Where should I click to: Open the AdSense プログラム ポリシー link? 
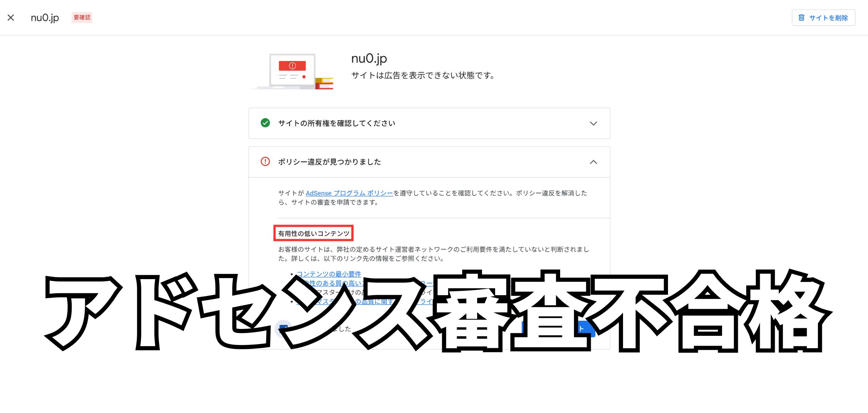click(349, 193)
